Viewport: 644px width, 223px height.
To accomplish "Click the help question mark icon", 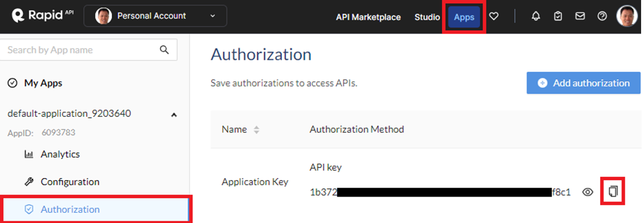I will pyautogui.click(x=602, y=16).
